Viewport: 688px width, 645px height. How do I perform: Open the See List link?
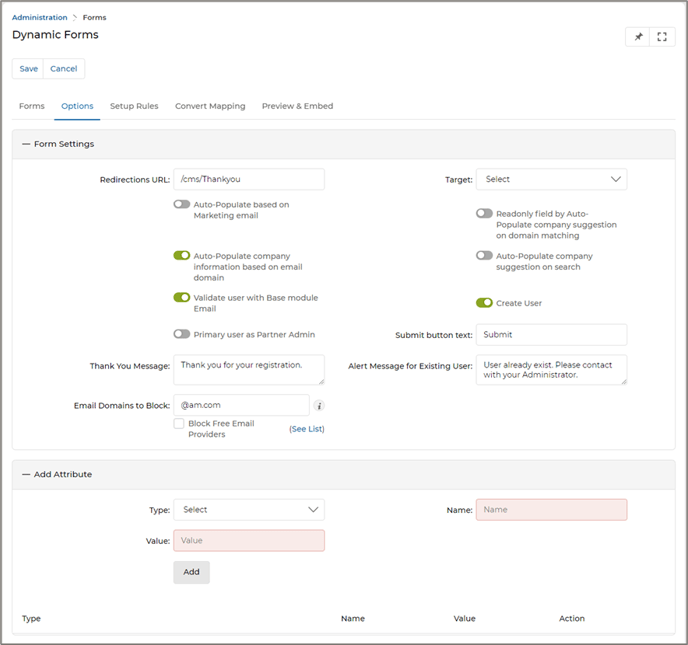[307, 429]
